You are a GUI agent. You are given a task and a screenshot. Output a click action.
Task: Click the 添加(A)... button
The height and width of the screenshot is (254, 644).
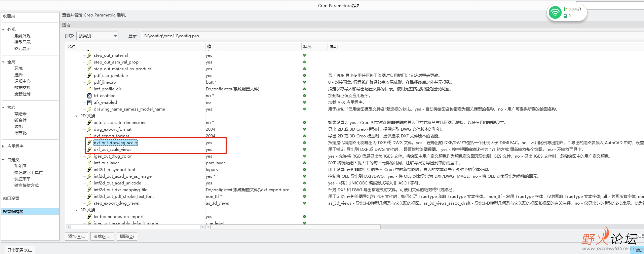(x=76, y=237)
